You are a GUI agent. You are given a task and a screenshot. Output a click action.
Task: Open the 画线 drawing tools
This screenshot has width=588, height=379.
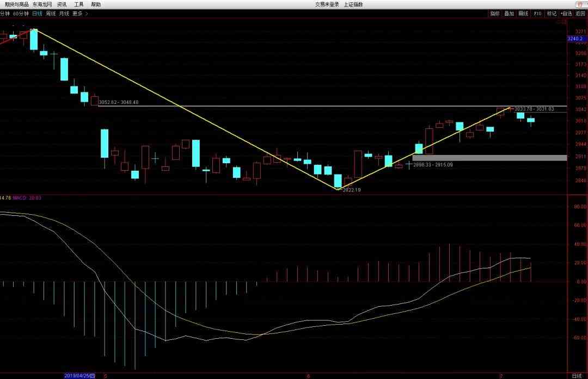click(x=523, y=13)
